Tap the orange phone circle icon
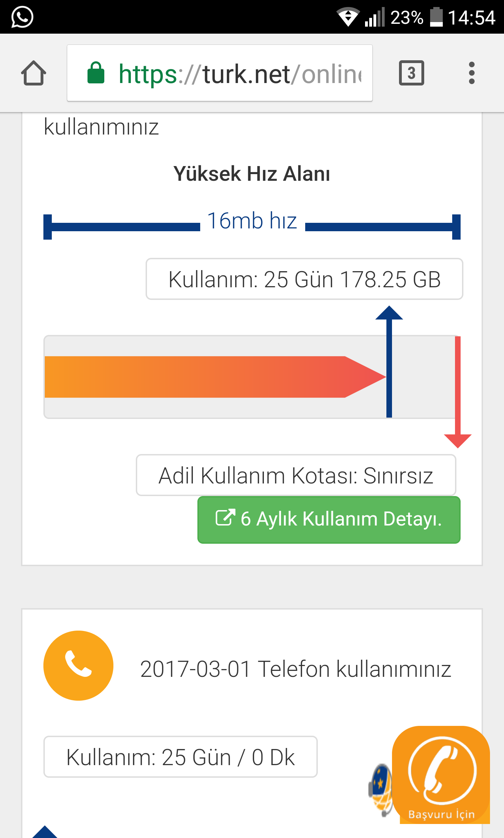504x838 pixels. click(x=78, y=665)
